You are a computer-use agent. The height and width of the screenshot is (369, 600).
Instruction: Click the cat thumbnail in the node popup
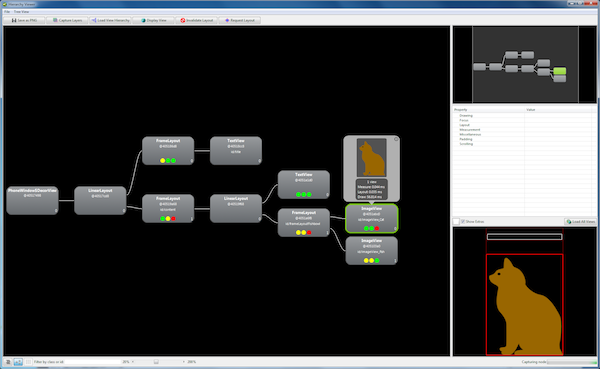point(372,158)
